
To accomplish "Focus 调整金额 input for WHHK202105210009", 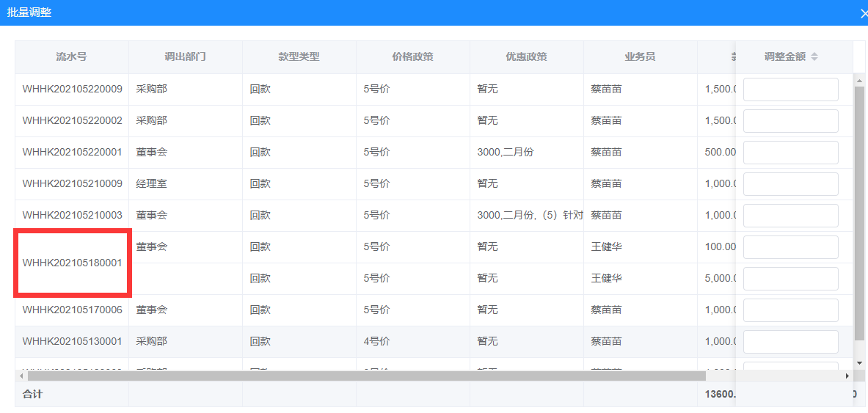I will pos(790,184).
